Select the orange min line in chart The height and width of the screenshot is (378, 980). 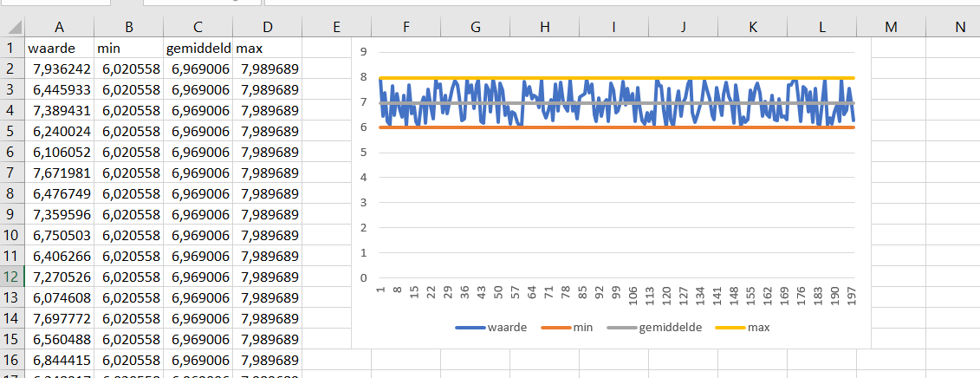coord(616,127)
